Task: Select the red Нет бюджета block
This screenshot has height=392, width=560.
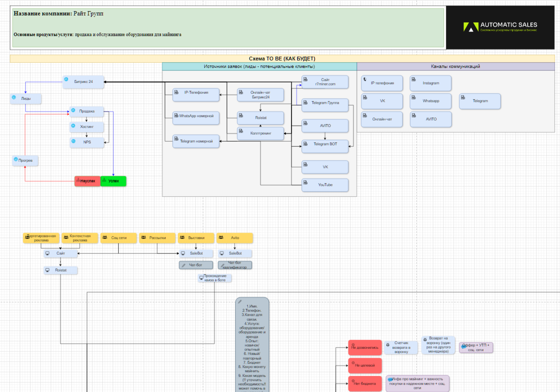Action: (x=365, y=384)
